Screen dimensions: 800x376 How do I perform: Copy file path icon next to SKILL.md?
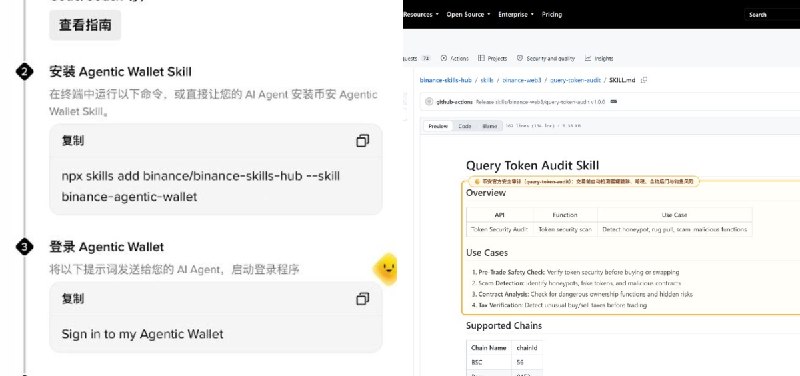644,80
